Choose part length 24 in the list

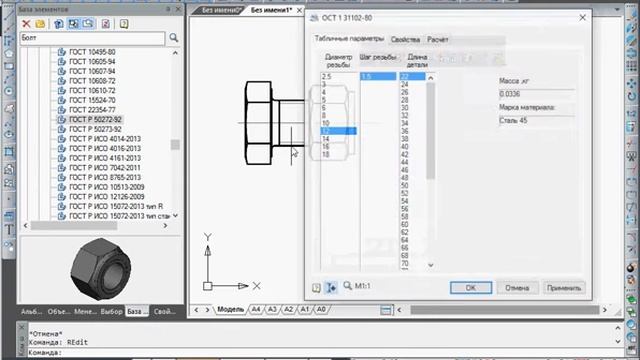point(412,84)
